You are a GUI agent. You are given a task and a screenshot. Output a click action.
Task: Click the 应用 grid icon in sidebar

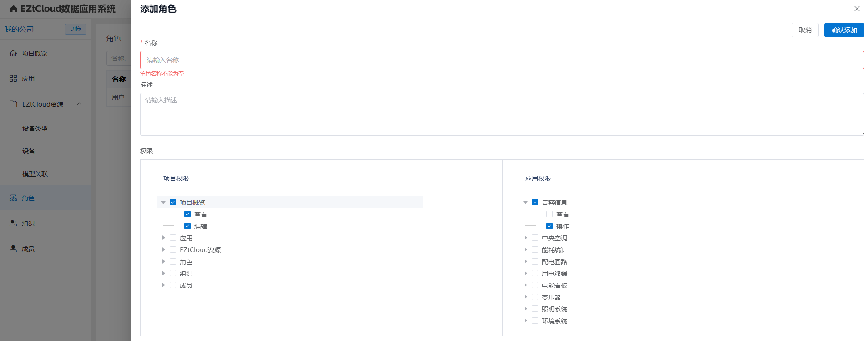click(x=13, y=79)
